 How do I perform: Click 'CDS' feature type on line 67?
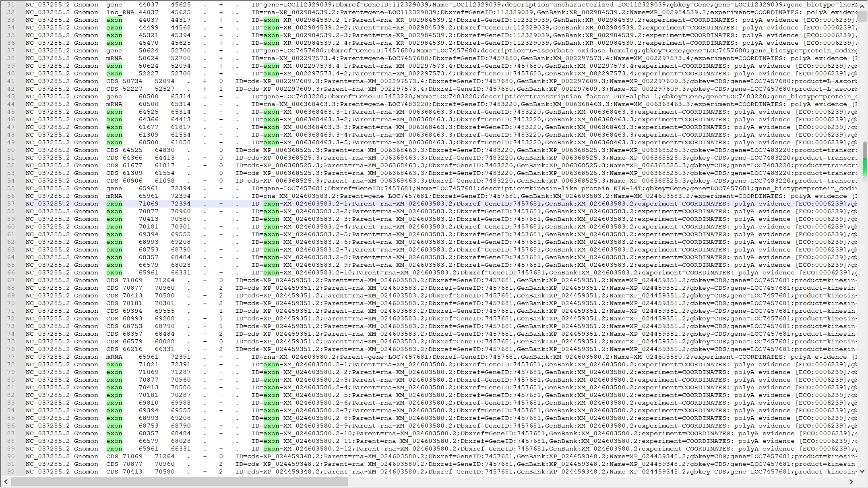112,280
